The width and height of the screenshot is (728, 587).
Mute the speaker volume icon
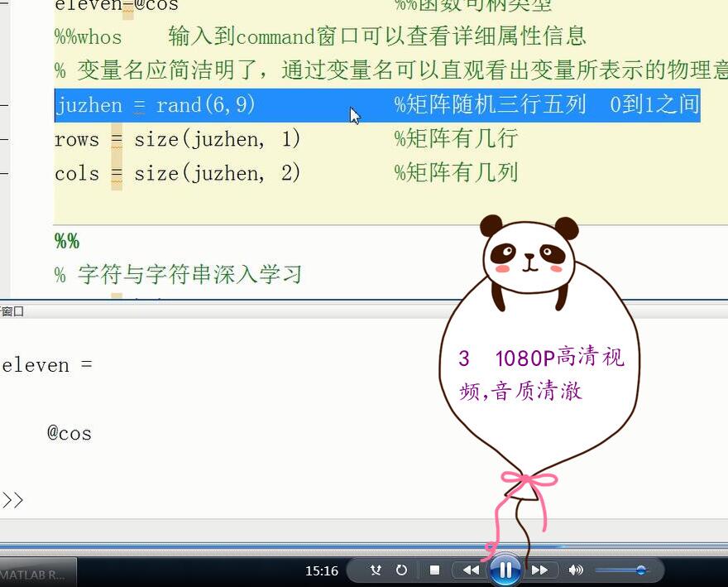coord(576,570)
